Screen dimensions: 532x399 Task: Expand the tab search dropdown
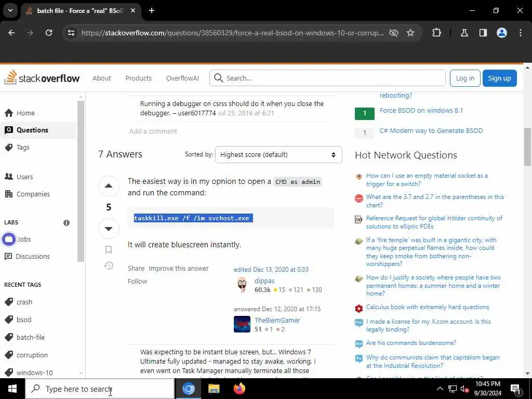click(10, 10)
